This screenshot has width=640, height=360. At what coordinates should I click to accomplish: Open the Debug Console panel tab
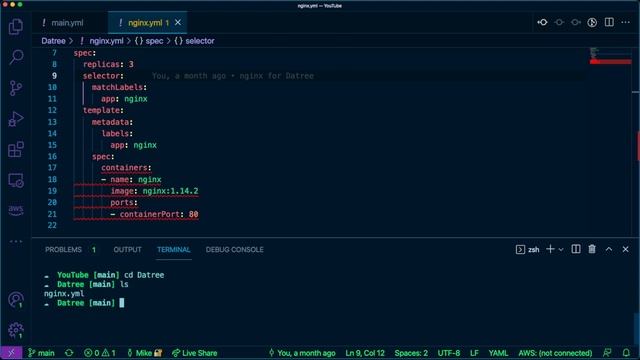click(234, 249)
